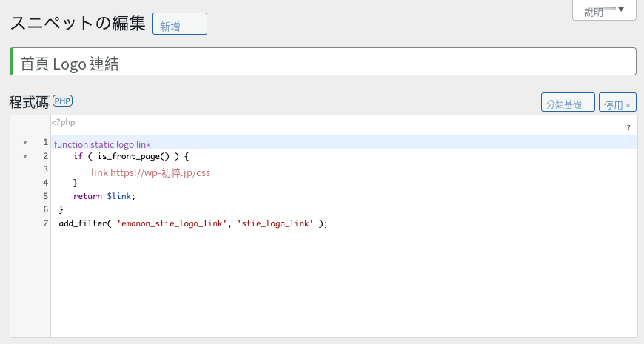Edit the snippet title 首頁 Logo 連結
This screenshot has width=644, height=344.
pos(323,61)
